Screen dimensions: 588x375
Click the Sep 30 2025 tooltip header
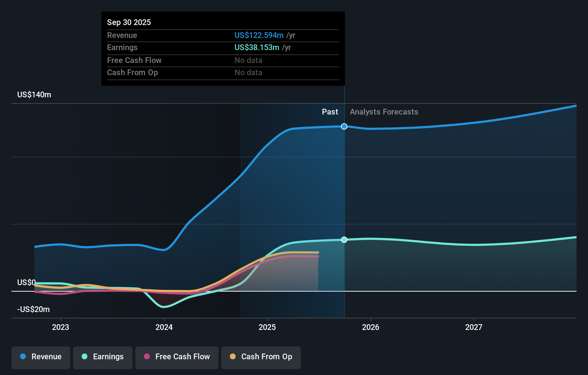point(129,22)
